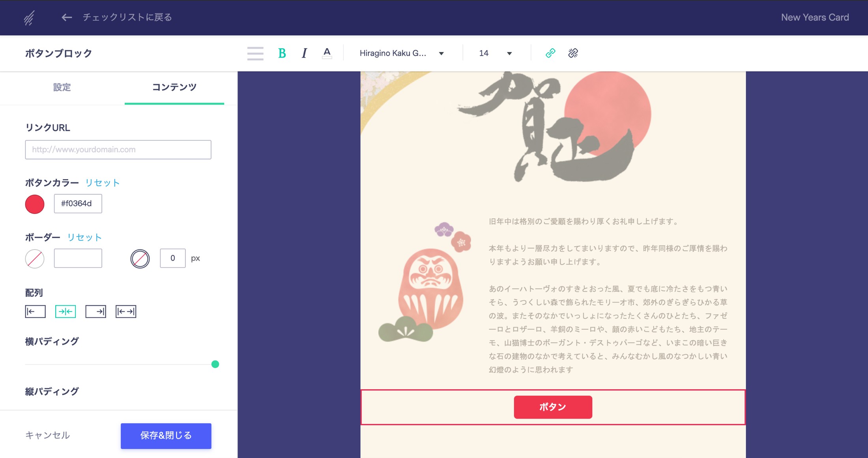
Task: Align button to the right
Action: click(x=96, y=312)
